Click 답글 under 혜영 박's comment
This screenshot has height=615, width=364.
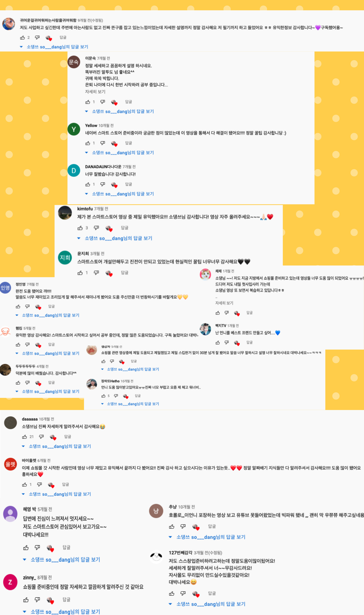coord(67,547)
